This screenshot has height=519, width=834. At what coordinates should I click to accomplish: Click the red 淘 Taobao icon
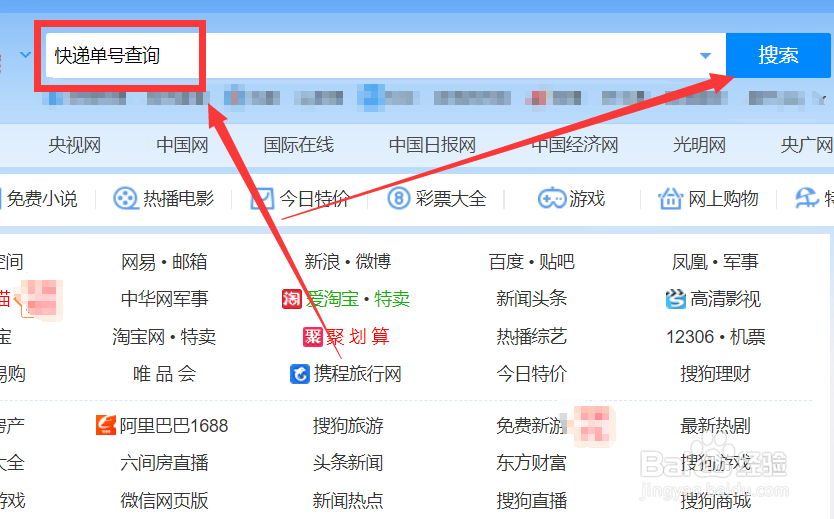click(291, 299)
